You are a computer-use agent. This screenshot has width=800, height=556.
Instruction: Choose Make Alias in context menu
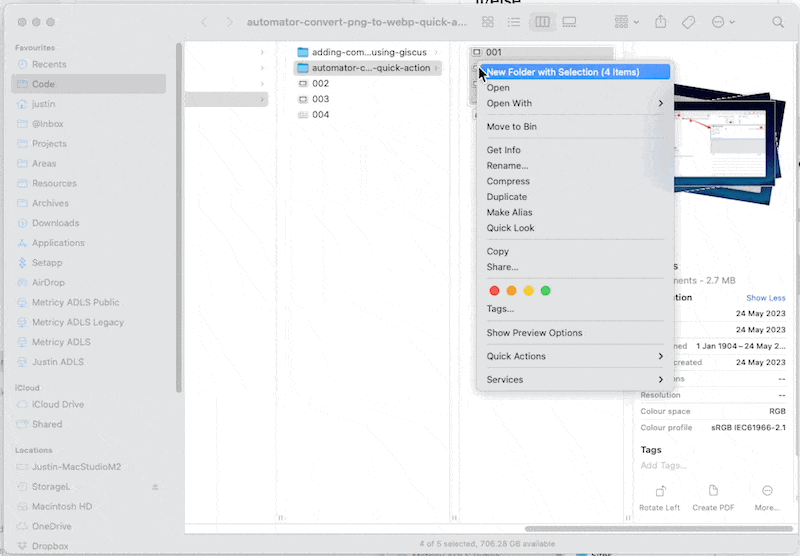pos(574,212)
